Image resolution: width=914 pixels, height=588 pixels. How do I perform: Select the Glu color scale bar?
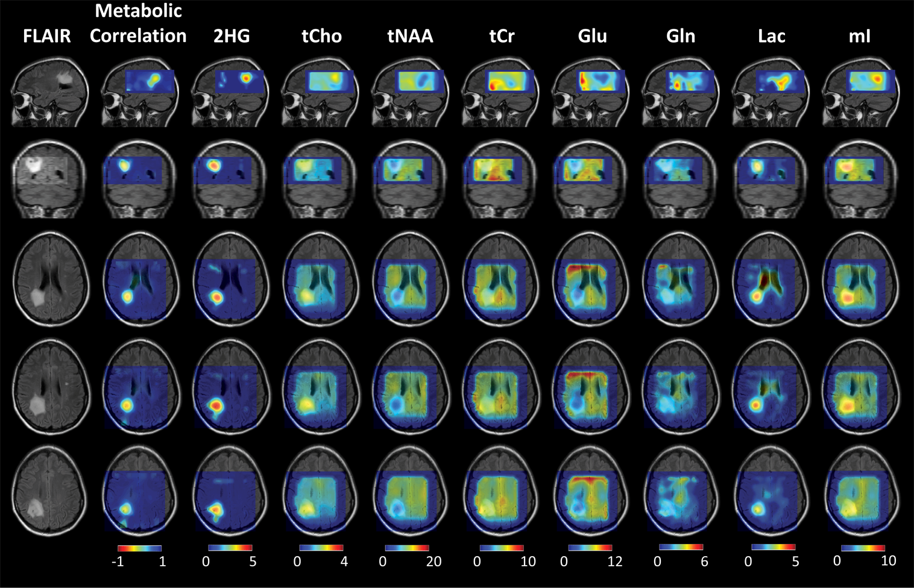click(590, 548)
